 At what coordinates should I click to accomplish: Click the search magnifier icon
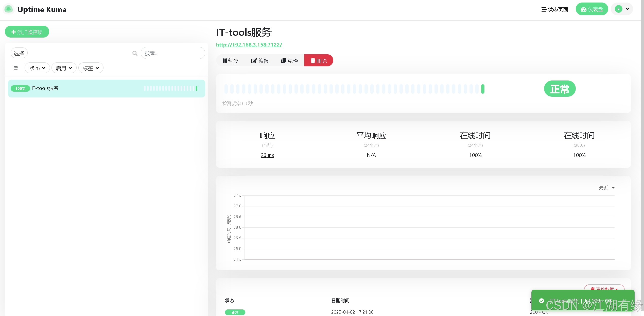coord(135,53)
